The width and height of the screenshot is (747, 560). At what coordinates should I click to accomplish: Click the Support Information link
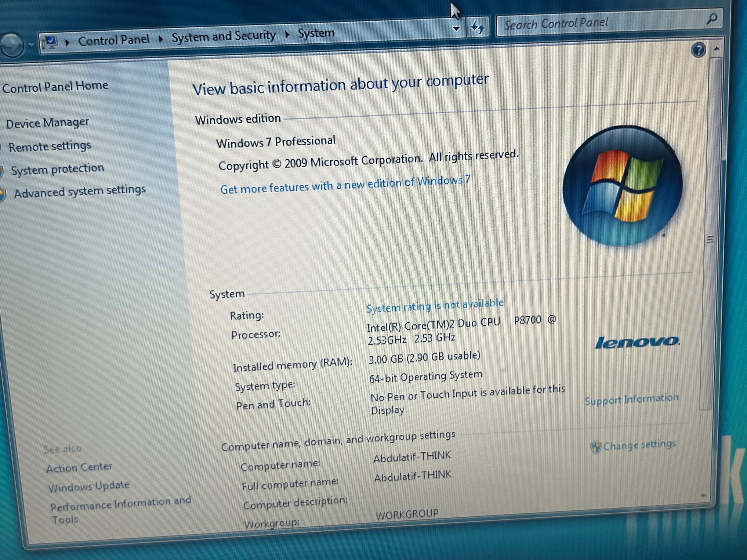[x=631, y=399]
